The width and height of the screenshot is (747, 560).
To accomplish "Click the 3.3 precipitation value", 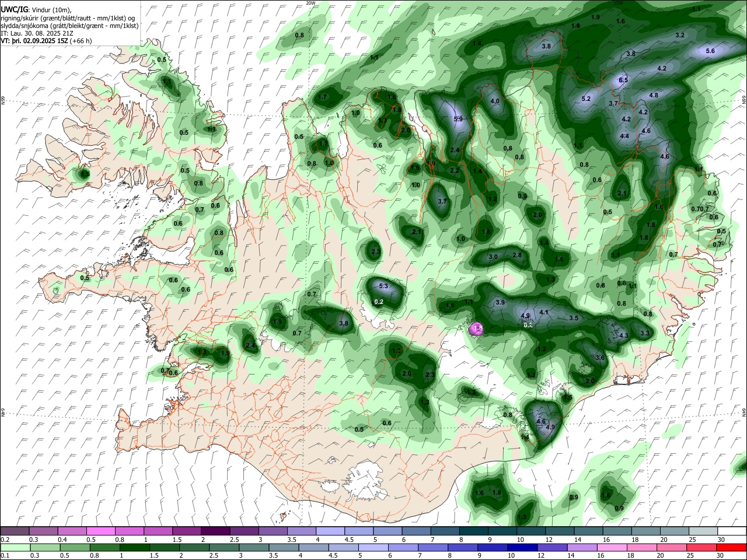I will 645,334.
